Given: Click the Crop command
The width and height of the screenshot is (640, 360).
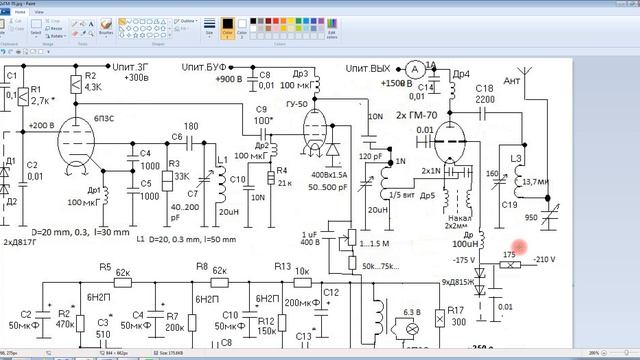Looking at the screenshot, I should point(53,21).
